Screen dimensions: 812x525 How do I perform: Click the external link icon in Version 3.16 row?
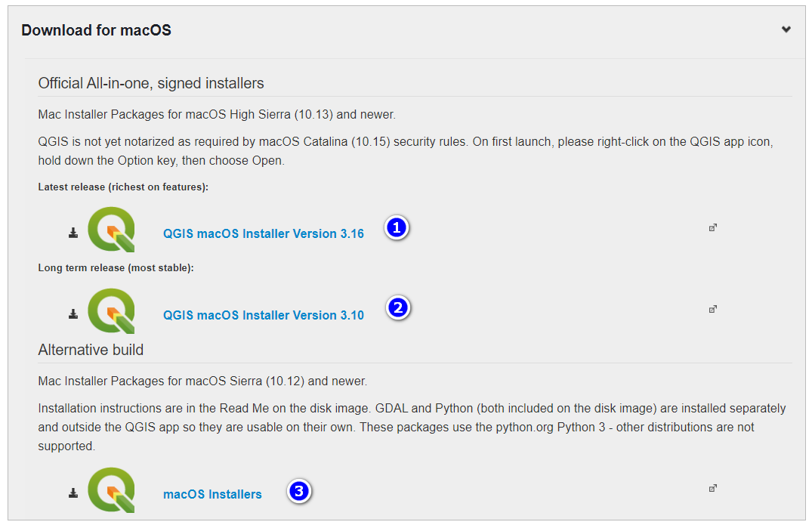click(x=712, y=227)
